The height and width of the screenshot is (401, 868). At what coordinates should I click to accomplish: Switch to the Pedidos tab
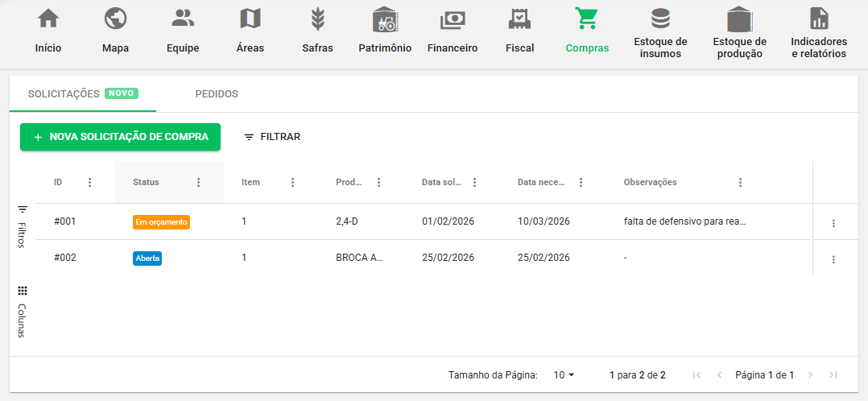click(x=217, y=94)
